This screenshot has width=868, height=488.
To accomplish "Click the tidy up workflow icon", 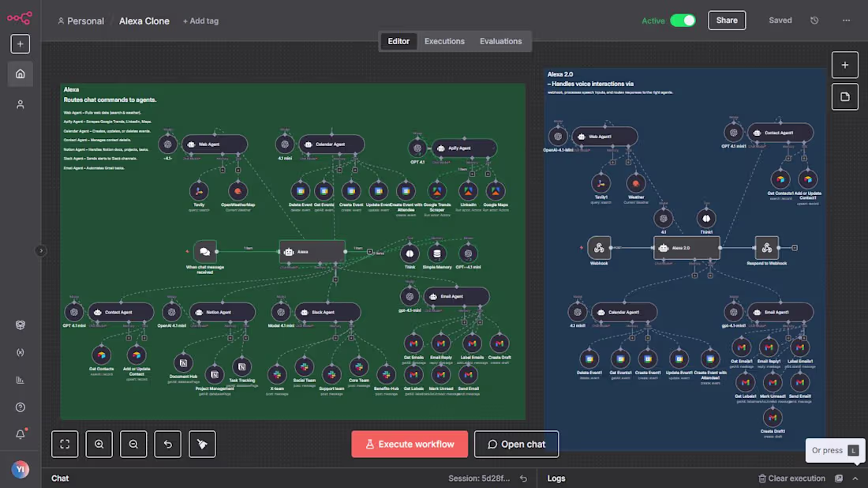I will tap(202, 445).
